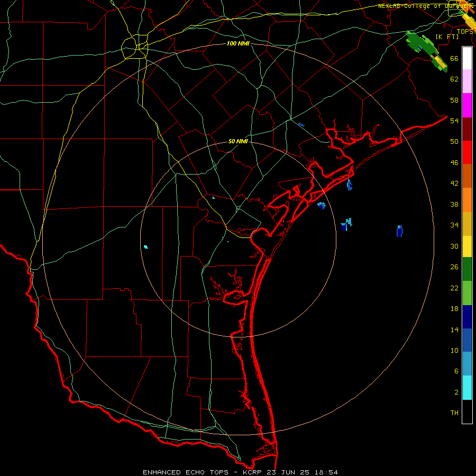
Task: Click the "50 NMI" range ring label
Action: (238, 142)
